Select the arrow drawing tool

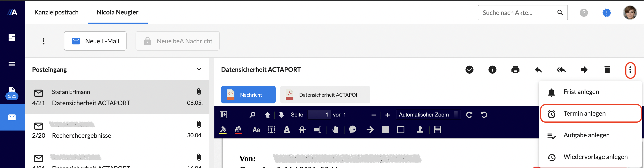click(370, 130)
